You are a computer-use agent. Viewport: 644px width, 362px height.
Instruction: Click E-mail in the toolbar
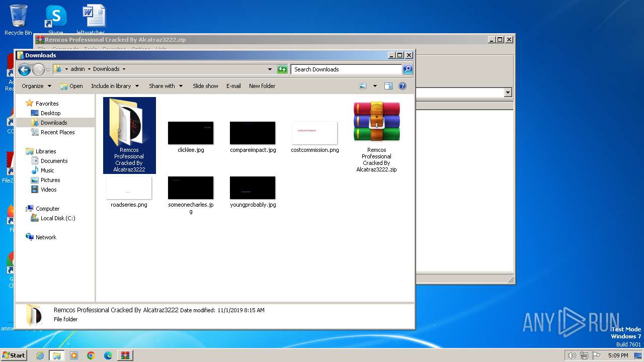[233, 86]
